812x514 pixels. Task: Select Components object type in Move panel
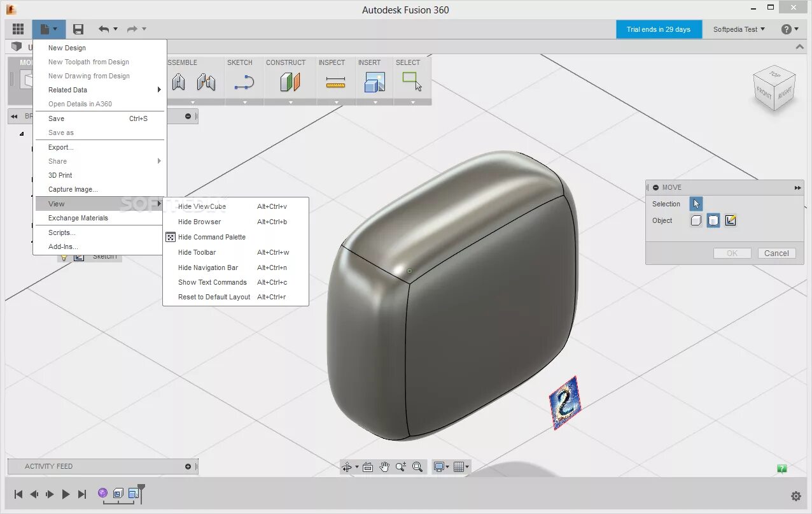click(696, 220)
